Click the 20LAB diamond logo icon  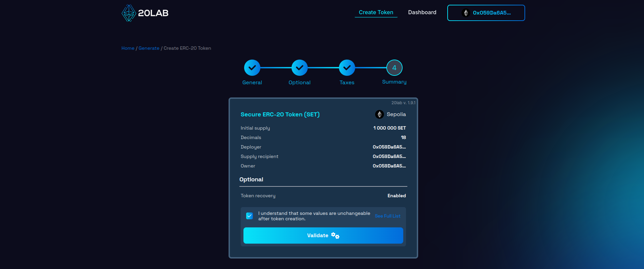(x=129, y=13)
